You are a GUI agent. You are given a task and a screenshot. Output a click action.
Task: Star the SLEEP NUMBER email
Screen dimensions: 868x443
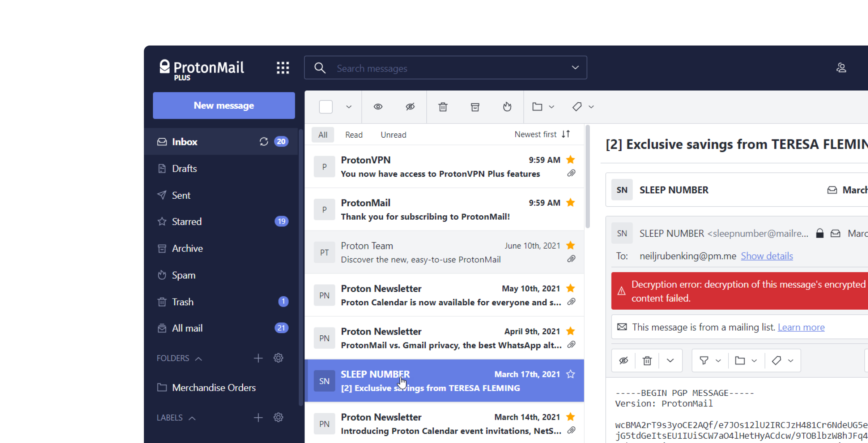[570, 374]
